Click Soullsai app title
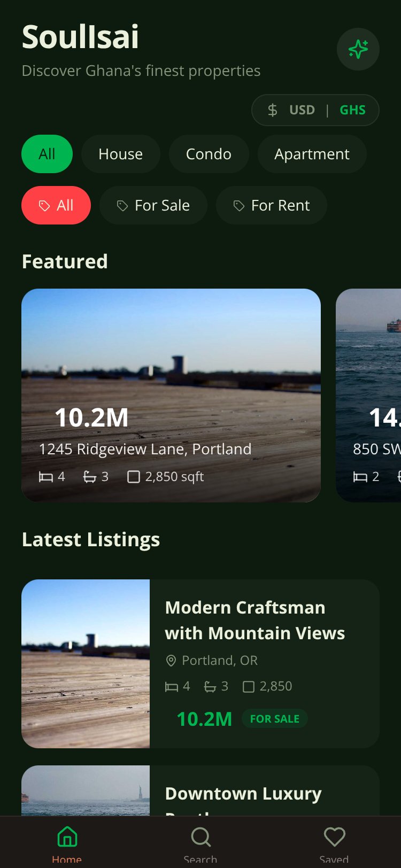401x868 pixels. 80,37
